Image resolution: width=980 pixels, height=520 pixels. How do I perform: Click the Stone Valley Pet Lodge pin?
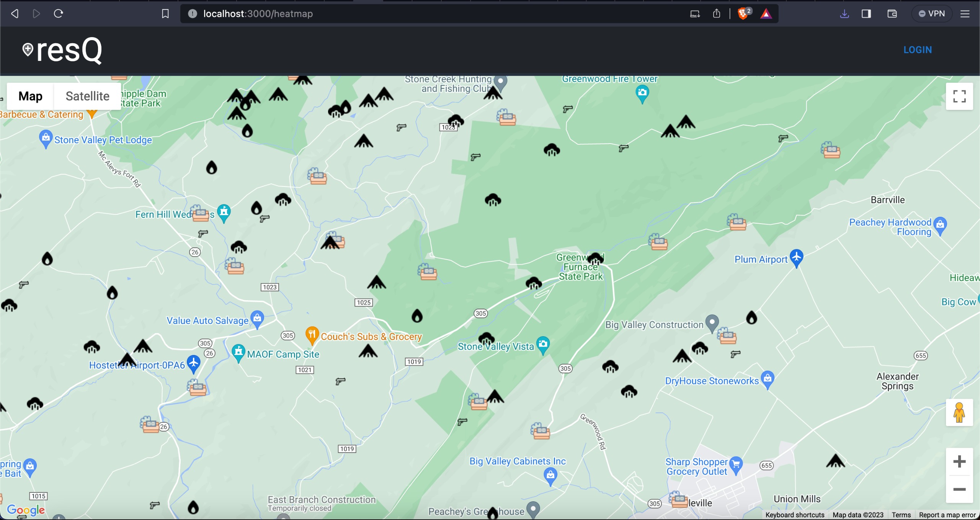[46, 138]
